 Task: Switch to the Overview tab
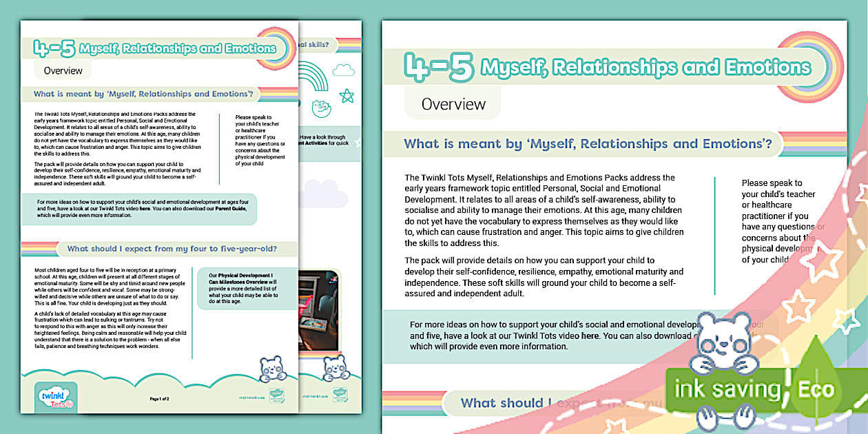453,103
